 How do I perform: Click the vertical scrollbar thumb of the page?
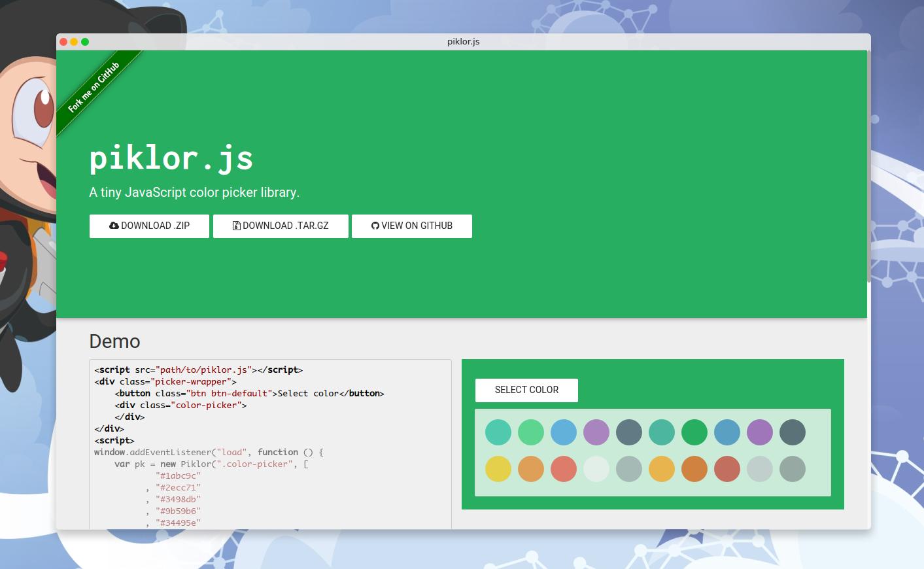click(x=869, y=167)
